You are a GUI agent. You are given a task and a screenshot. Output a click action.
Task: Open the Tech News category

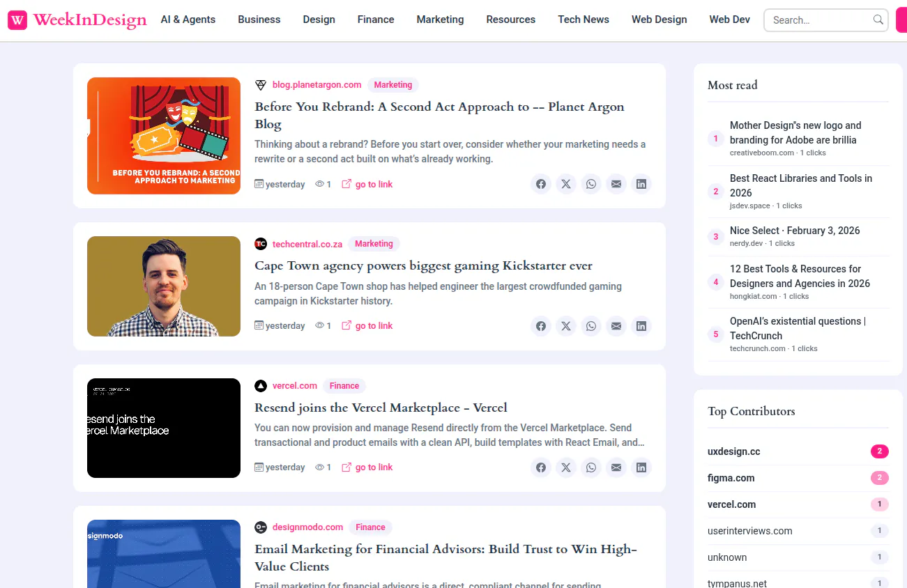[584, 20]
